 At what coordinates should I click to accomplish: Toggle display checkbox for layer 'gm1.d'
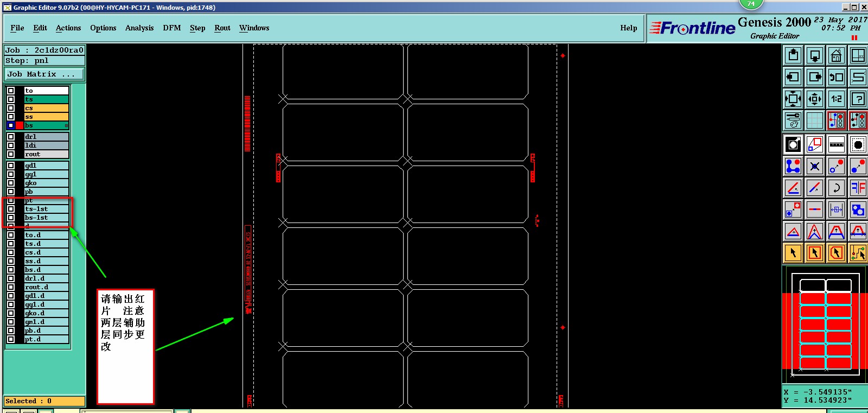[x=11, y=322]
